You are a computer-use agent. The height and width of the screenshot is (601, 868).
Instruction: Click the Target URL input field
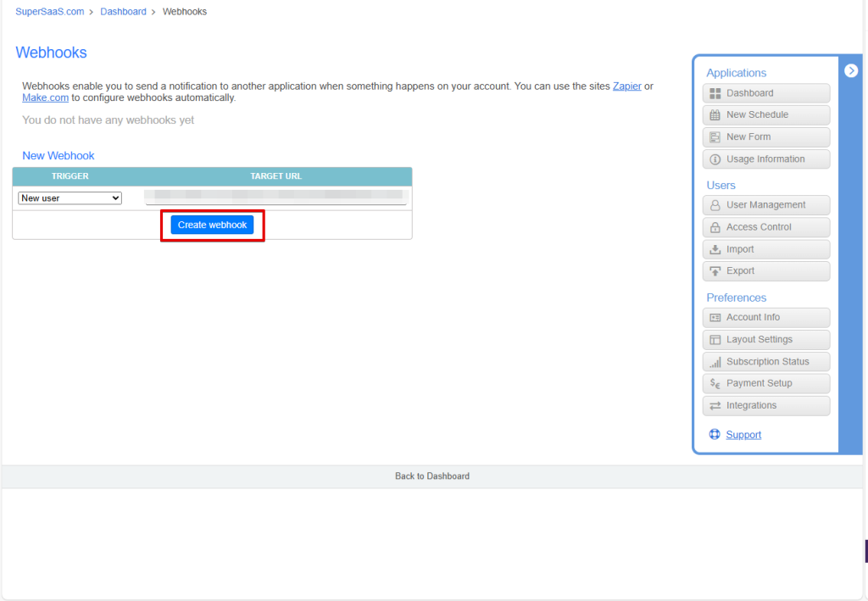pyautogui.click(x=275, y=197)
